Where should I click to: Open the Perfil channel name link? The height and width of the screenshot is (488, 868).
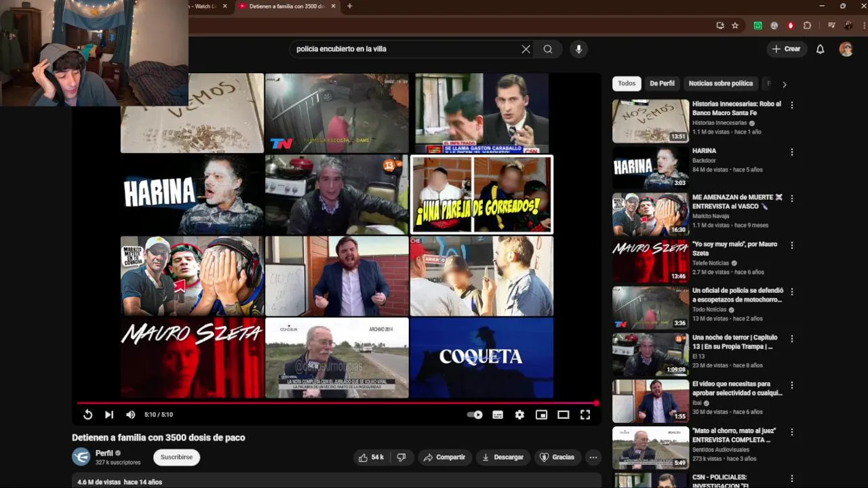(104, 453)
